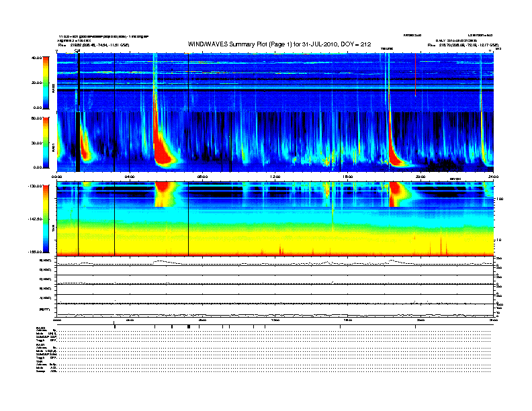This screenshot has width=532, height=411.
Task: Click the 04:00 label below RAD1 spectrogram
Action: 130,177
